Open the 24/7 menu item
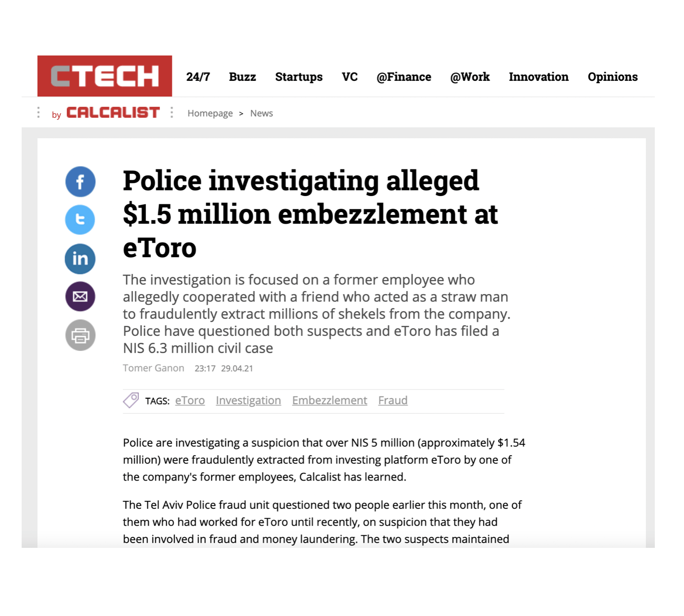The image size is (684, 616). [x=198, y=77]
